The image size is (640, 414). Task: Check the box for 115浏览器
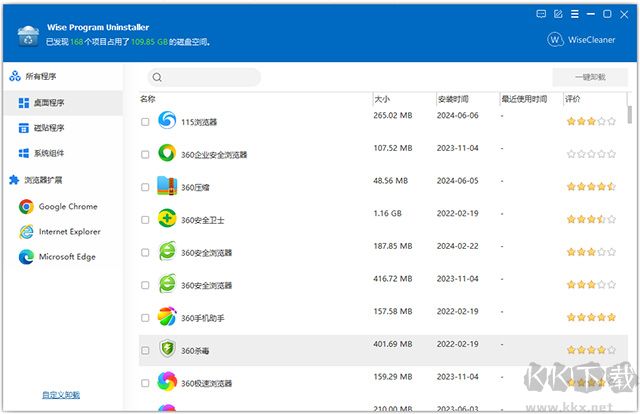tap(145, 122)
